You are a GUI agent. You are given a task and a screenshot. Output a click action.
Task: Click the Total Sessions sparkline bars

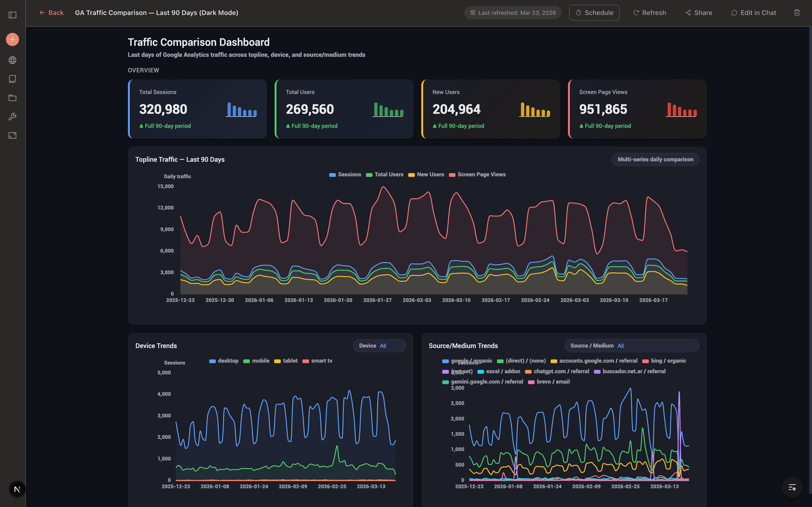(241, 109)
